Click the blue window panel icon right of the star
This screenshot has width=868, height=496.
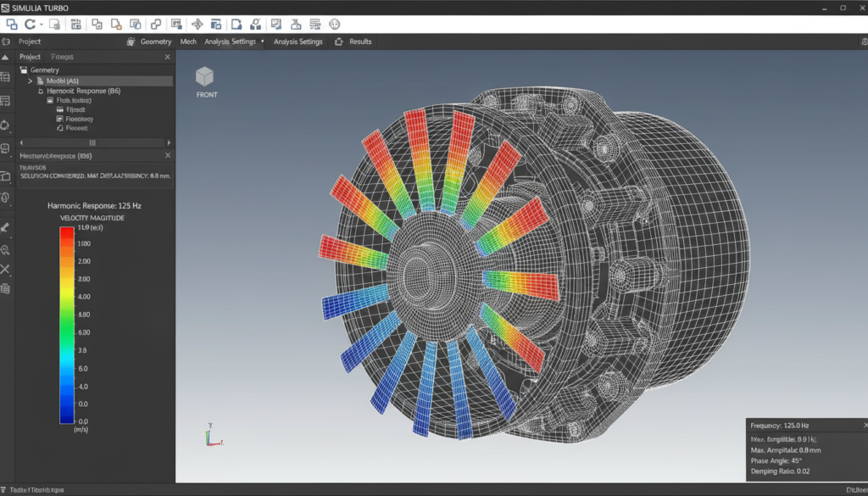coord(216,25)
